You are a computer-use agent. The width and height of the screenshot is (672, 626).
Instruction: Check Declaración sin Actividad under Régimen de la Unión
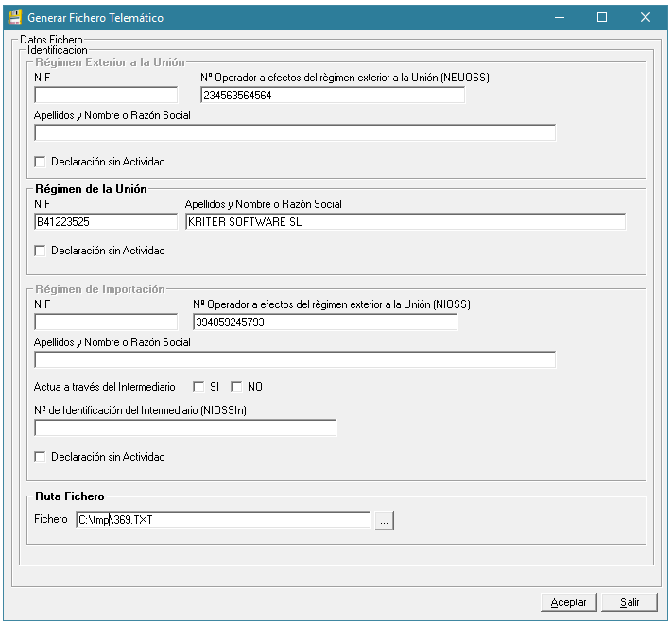click(x=40, y=251)
